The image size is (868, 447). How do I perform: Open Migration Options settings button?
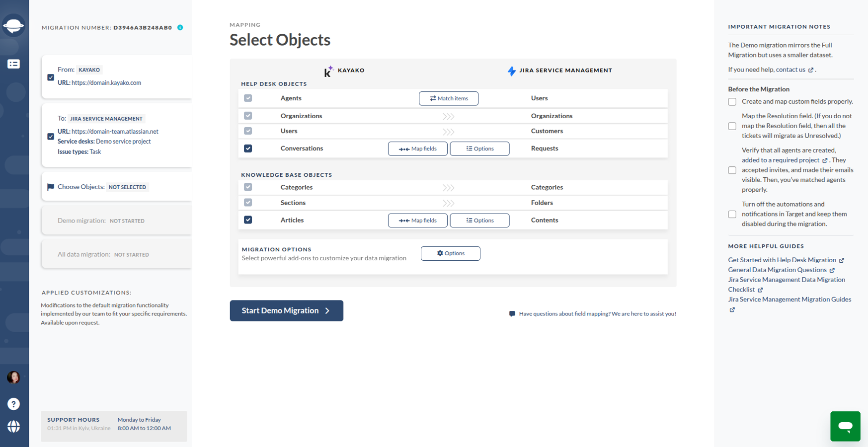click(450, 253)
